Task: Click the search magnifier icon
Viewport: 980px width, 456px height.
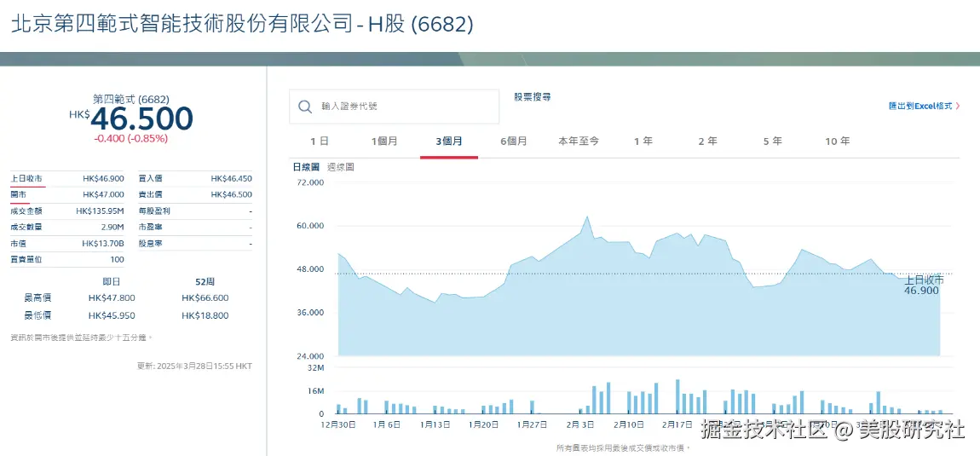Action: click(x=305, y=107)
